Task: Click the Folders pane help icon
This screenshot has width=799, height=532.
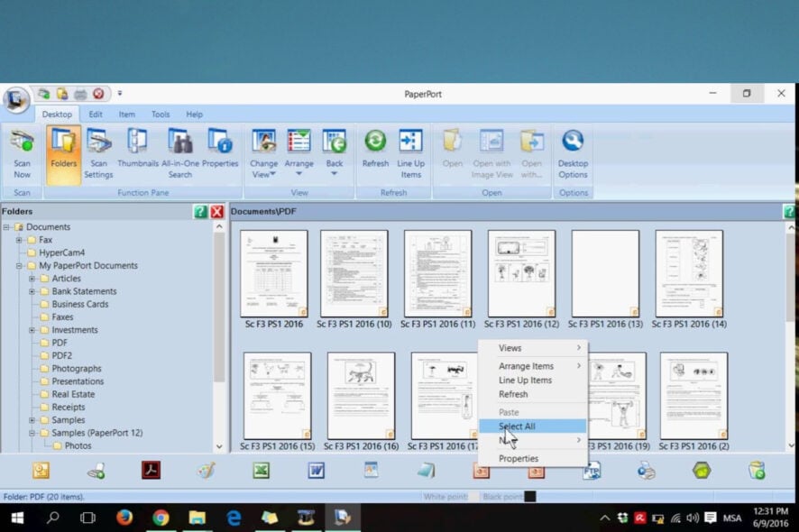Action: (200, 212)
